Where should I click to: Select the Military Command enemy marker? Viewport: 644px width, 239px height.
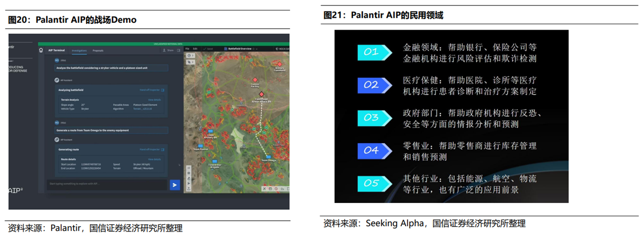[280, 64]
